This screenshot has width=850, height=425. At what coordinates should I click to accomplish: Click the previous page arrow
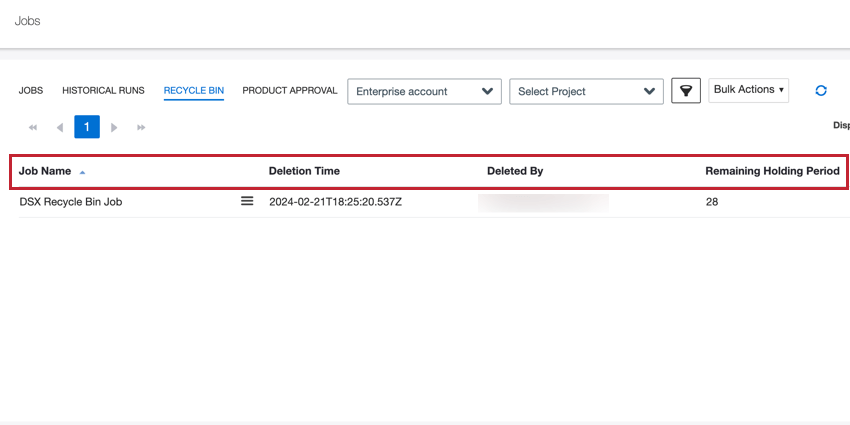pos(60,128)
